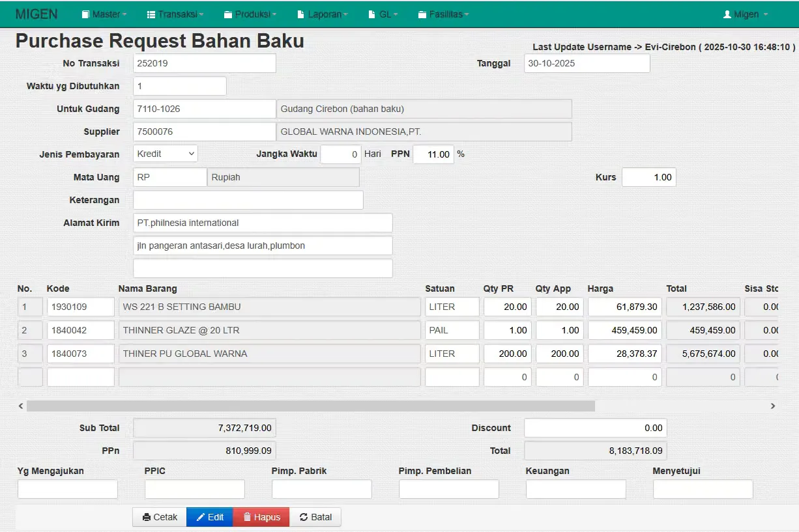Click the grand Total value 8,183,718.09
This screenshot has height=532, width=799.
tap(595, 451)
